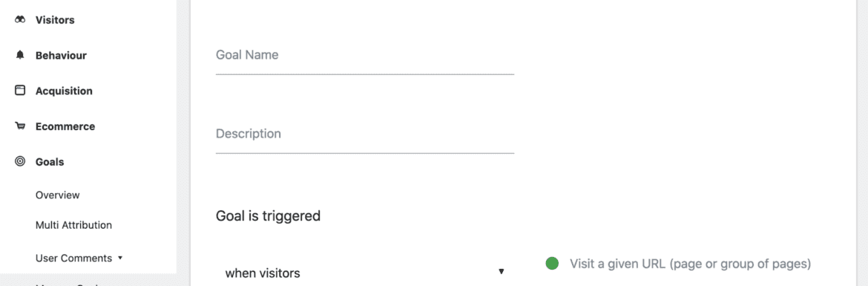
Task: Select the User Comments menu entry
Action: [x=73, y=259]
